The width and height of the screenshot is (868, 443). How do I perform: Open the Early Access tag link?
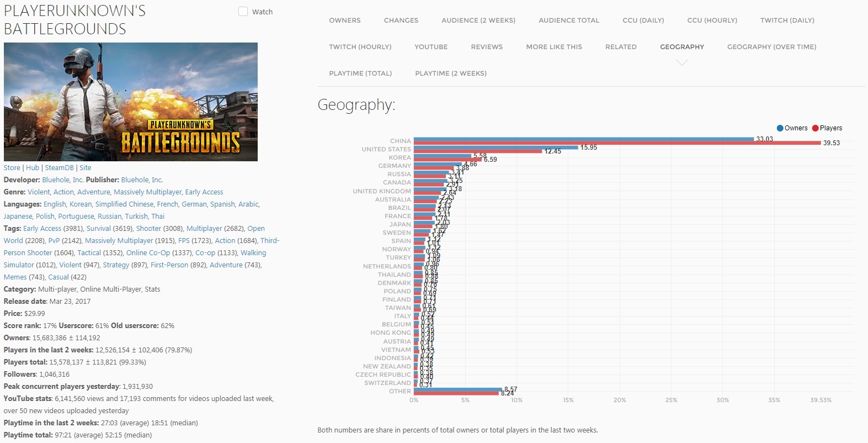[42, 229]
